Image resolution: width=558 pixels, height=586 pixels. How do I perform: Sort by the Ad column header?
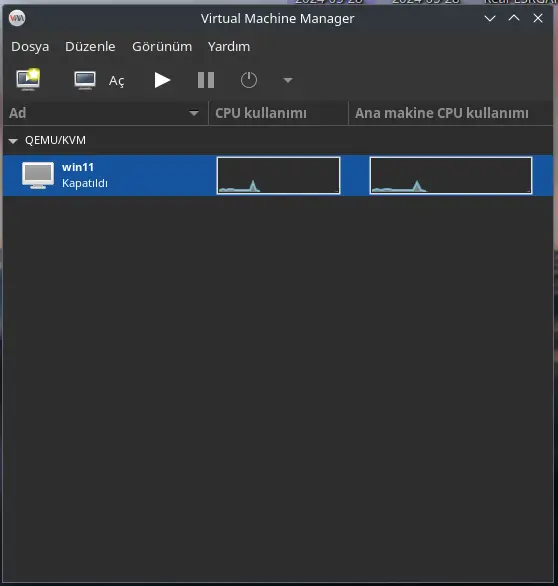[105, 113]
